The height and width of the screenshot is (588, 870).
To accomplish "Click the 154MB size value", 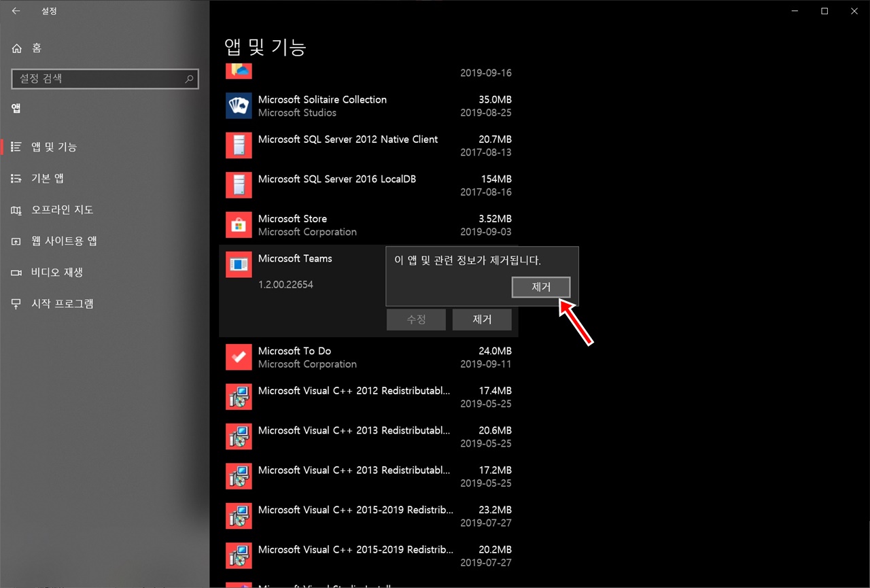I will 496,179.
